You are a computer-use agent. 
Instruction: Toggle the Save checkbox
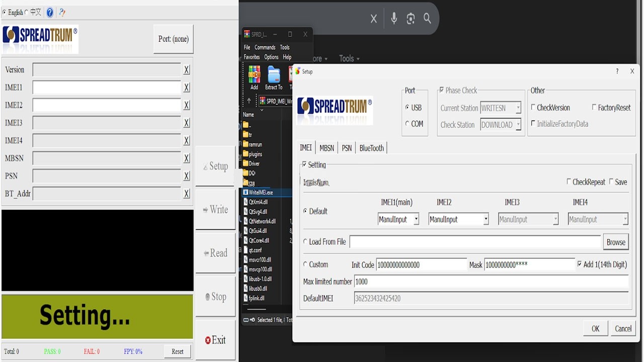click(x=611, y=182)
